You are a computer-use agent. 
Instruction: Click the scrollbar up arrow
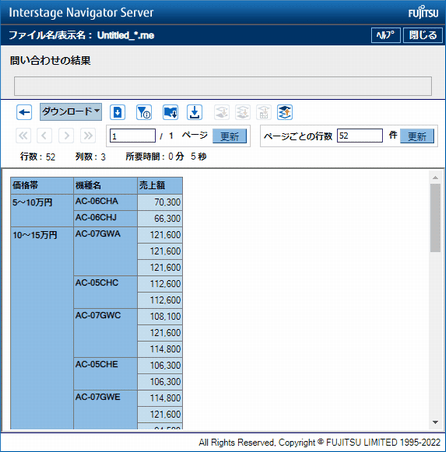[x=435, y=178]
